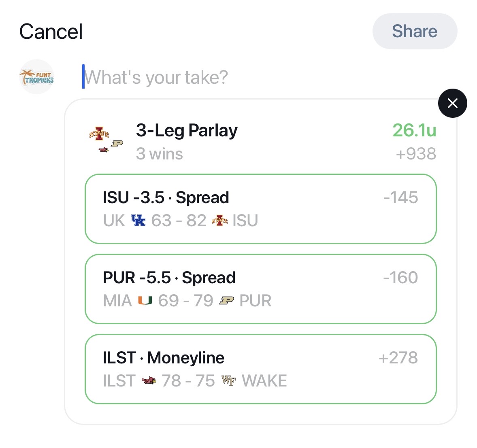
Task: Tap the Wake Forest WF logo
Action: click(x=228, y=381)
